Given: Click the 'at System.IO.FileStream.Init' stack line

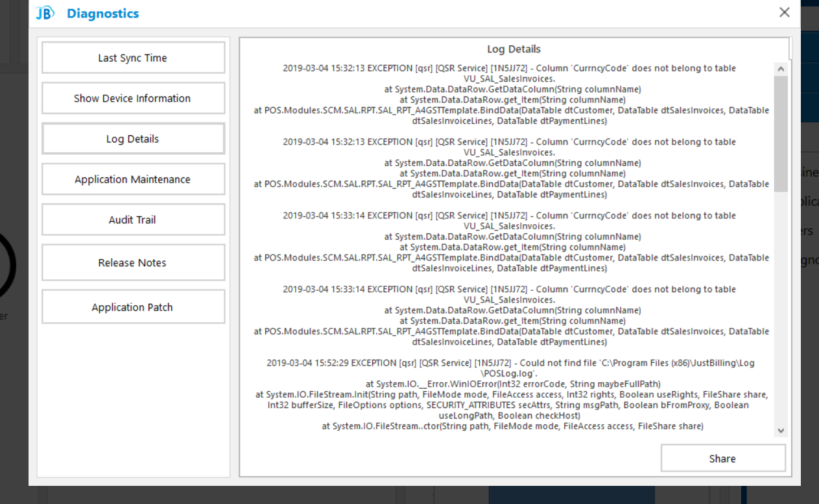Looking at the screenshot, I should click(x=512, y=395).
